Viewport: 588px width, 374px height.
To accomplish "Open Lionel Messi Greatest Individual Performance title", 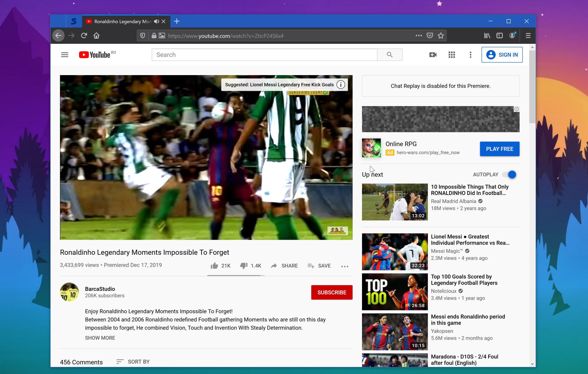I will tap(470, 240).
